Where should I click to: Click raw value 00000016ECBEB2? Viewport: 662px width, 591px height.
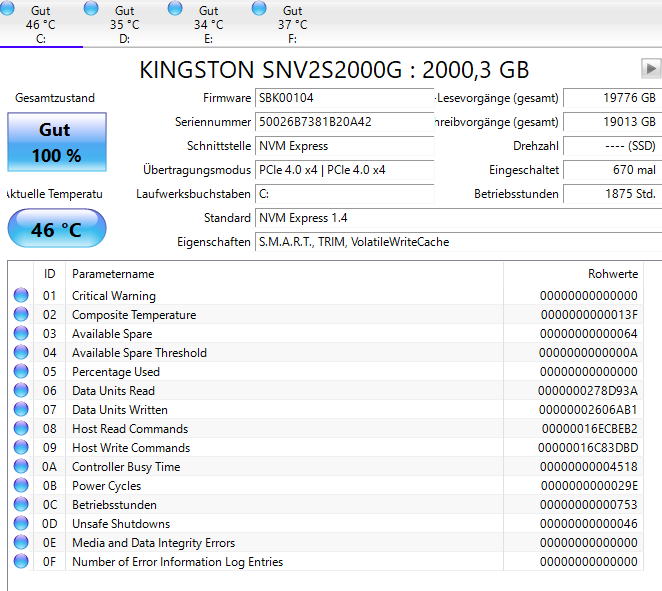[x=589, y=429]
